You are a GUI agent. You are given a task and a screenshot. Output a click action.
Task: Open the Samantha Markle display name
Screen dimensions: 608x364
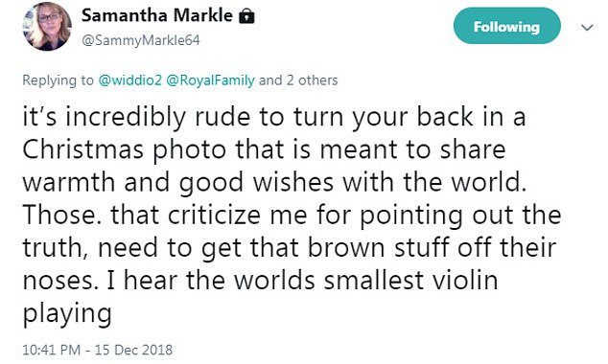point(157,15)
